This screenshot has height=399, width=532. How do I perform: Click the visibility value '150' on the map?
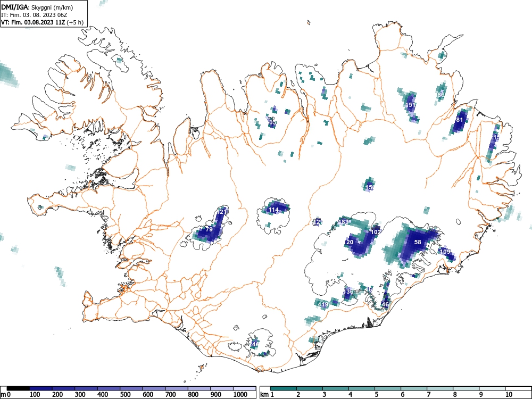click(x=370, y=187)
